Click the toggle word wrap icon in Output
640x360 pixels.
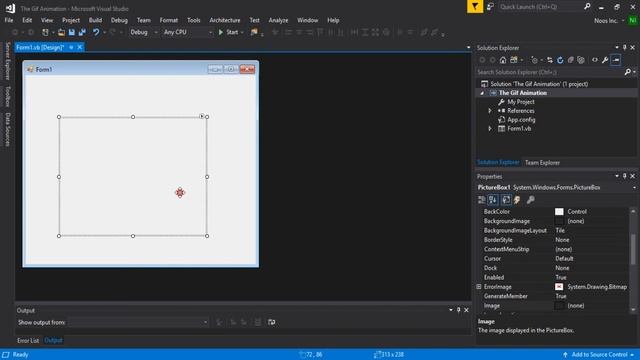coord(271,322)
